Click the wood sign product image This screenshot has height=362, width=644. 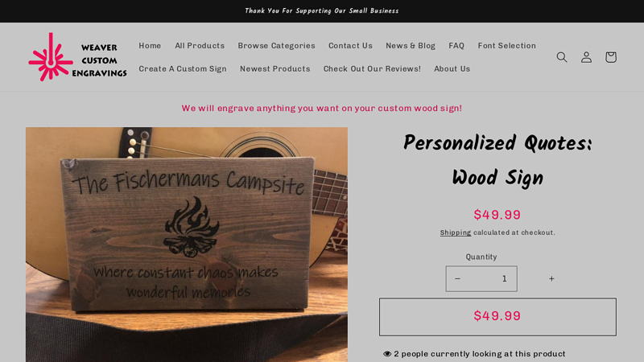click(x=187, y=245)
